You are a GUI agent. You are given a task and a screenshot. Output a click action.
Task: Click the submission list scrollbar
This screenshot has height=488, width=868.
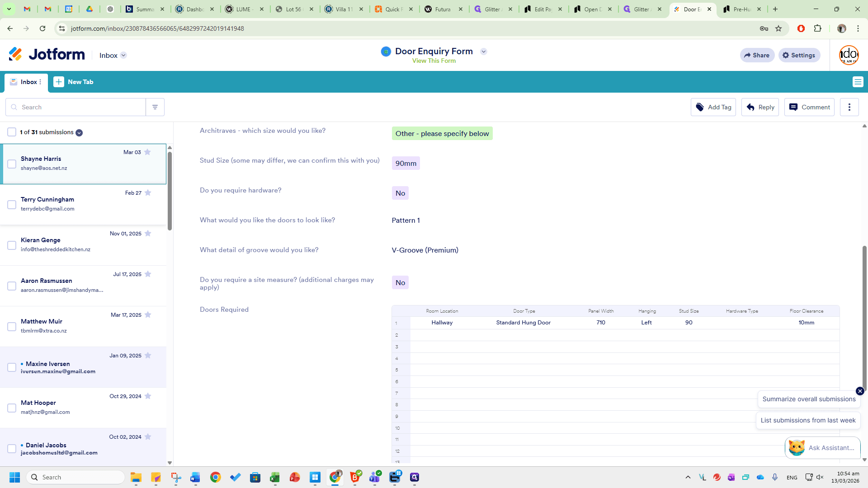170,191
